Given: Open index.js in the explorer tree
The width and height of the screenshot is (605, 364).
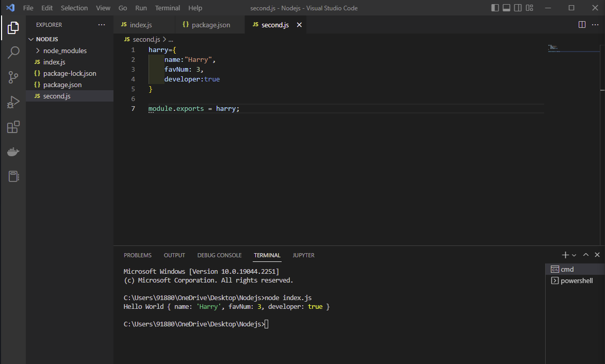Looking at the screenshot, I should tap(70, 62).
